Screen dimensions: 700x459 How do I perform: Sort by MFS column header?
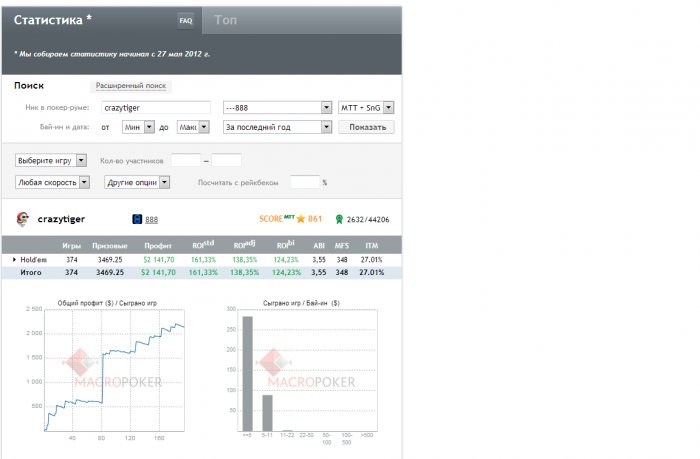point(342,246)
